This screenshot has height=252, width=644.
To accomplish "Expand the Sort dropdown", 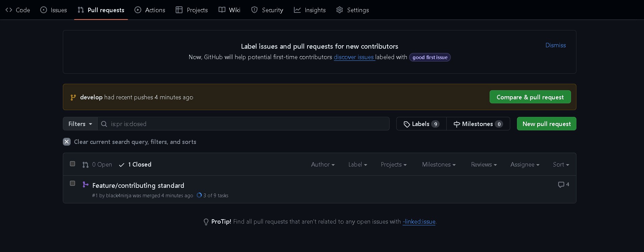I will pyautogui.click(x=561, y=165).
